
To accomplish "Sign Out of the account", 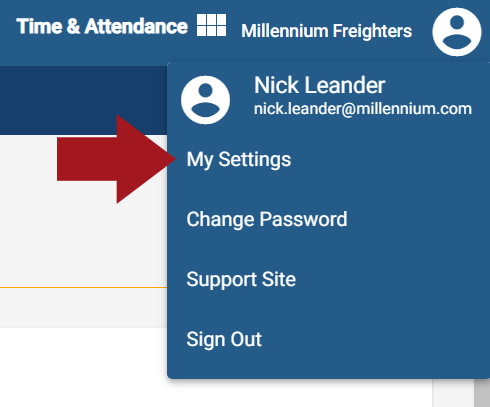I will pos(224,339).
